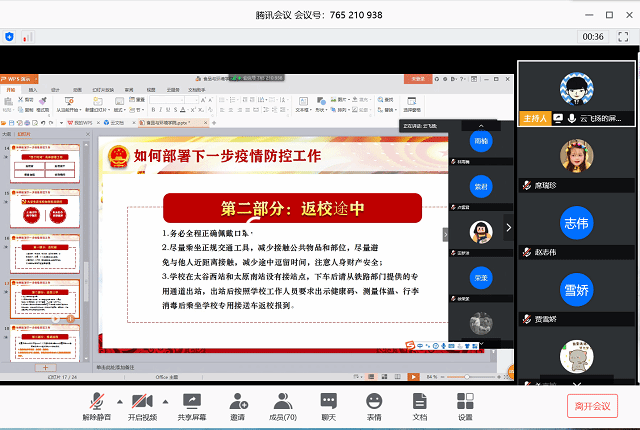The image size is (640, 430).
Task: Select the 雪娇 participant avatar
Action: tap(576, 290)
